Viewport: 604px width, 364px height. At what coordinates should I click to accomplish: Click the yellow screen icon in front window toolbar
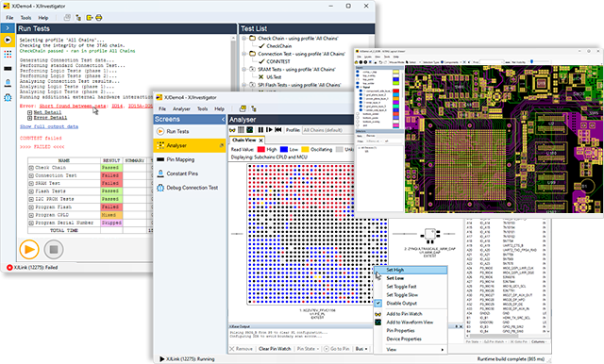(243, 108)
